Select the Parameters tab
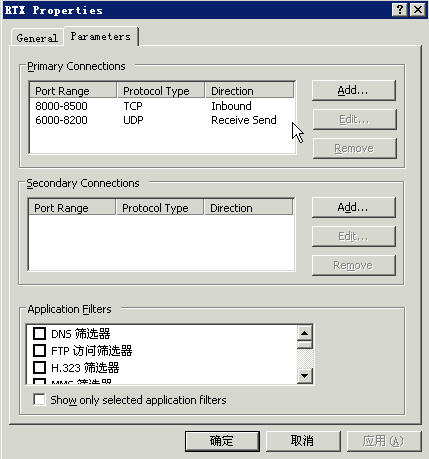The height and width of the screenshot is (459, 429). coord(101,36)
